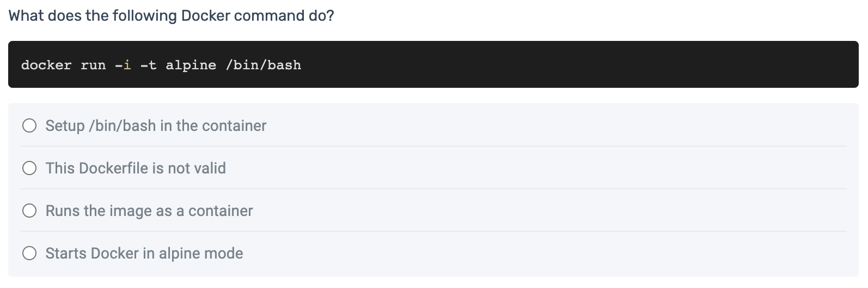Click the 'Setup /bin/bash in the container' answer text
The image size is (868, 288).
(156, 126)
